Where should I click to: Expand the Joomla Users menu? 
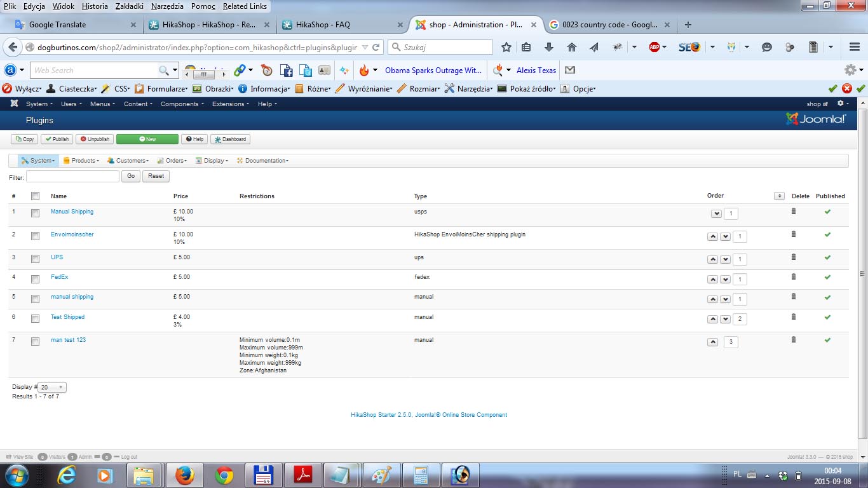(x=71, y=104)
